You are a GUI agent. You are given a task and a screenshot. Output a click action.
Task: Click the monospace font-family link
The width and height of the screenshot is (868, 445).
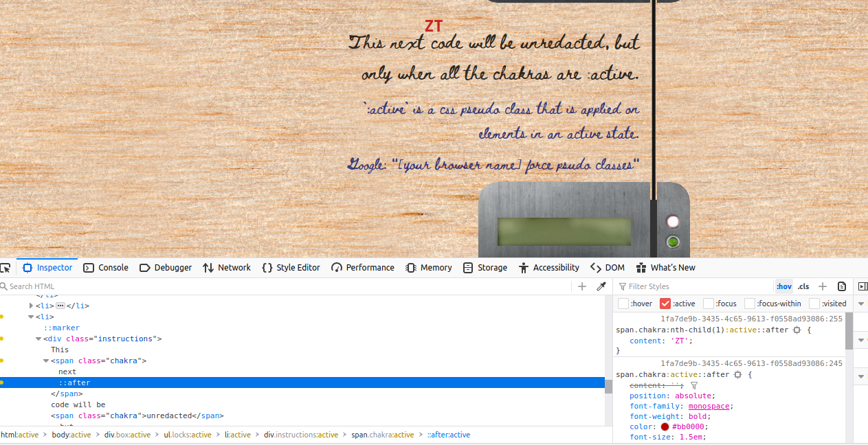click(710, 407)
